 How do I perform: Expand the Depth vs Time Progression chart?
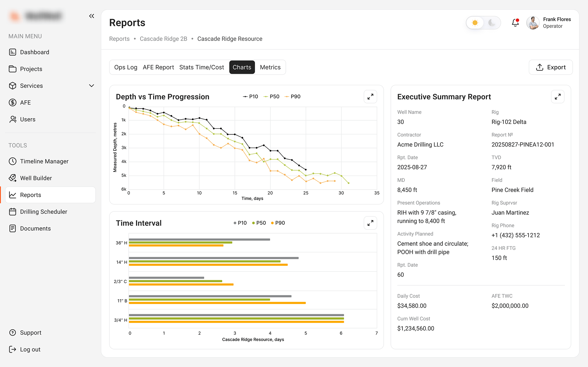point(370,96)
